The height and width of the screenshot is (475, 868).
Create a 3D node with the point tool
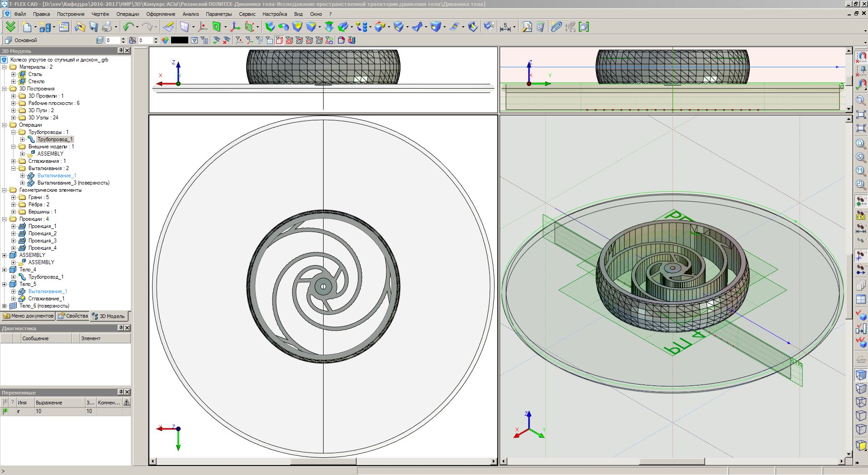[203, 27]
